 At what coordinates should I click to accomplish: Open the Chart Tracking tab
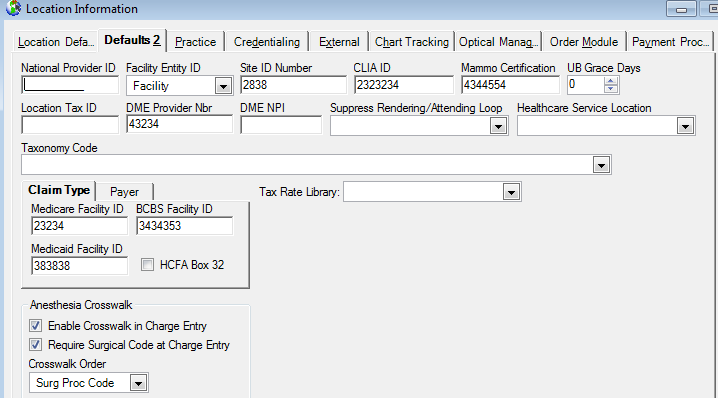pos(412,42)
